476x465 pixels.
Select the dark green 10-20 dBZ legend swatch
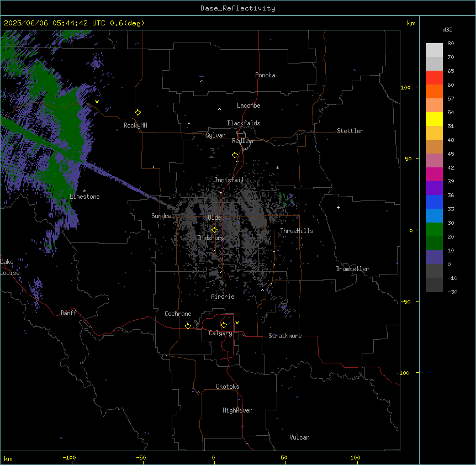pyautogui.click(x=434, y=244)
